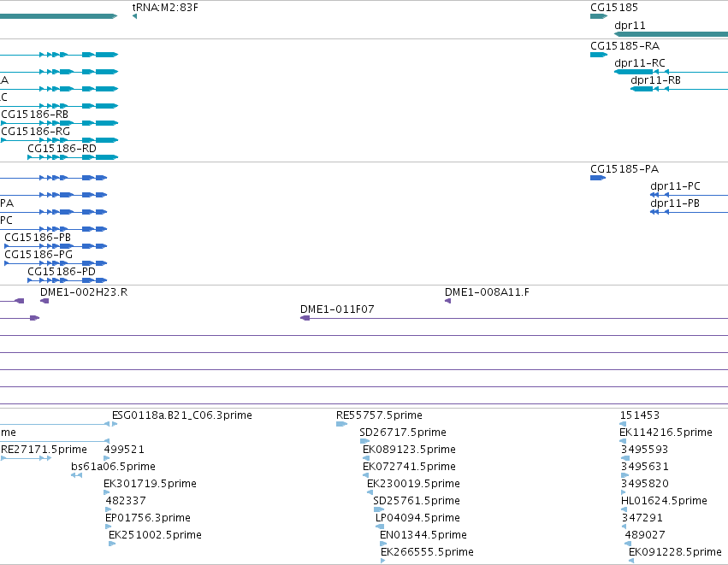Image resolution: width=728 pixels, height=565 pixels.
Task: Select the dpr11-RB transcript label
Action: pyautogui.click(x=655, y=80)
